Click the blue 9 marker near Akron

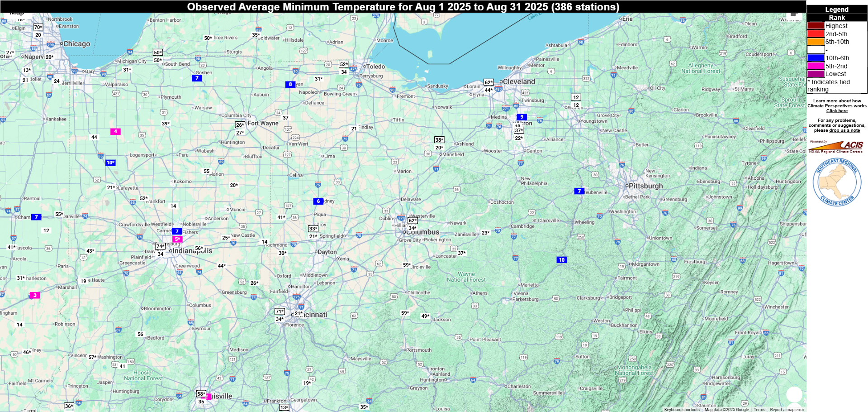tap(522, 117)
